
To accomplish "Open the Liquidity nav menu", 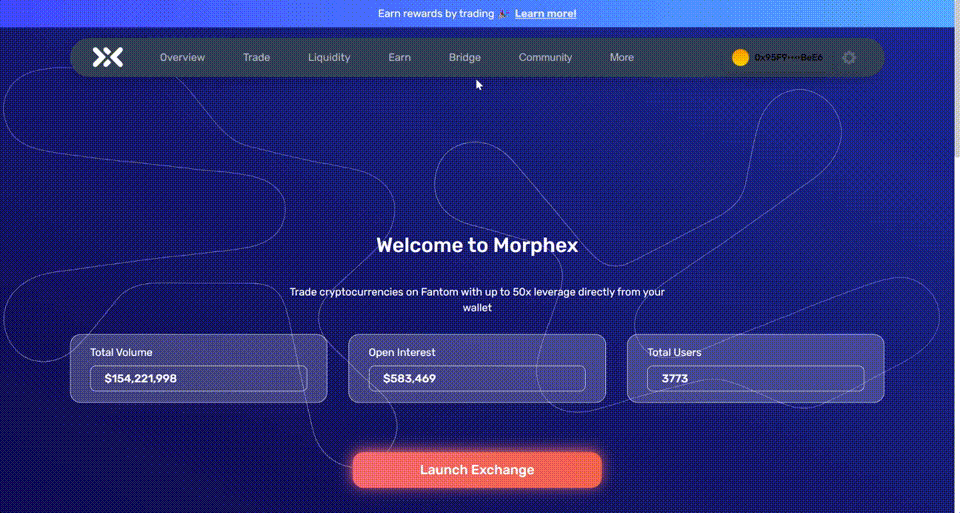I will tap(329, 58).
